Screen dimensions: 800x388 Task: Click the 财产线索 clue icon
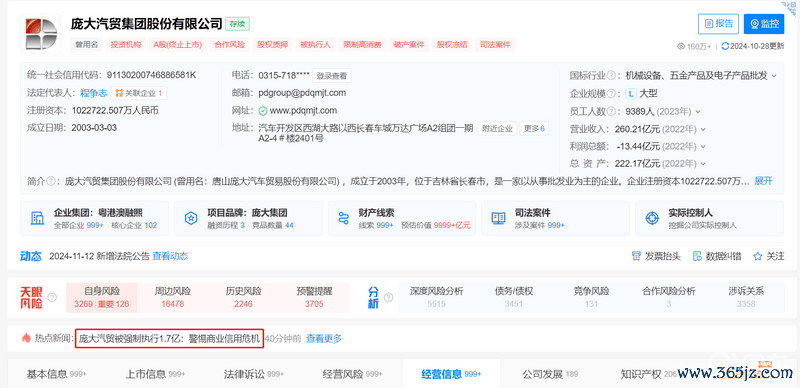[343, 218]
